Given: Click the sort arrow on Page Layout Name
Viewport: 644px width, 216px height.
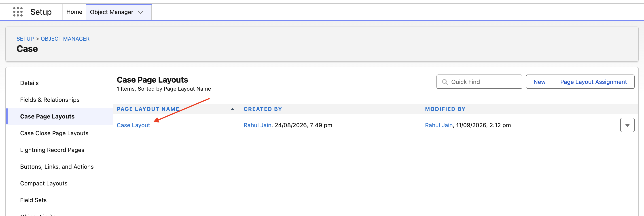Looking at the screenshot, I should (232, 109).
